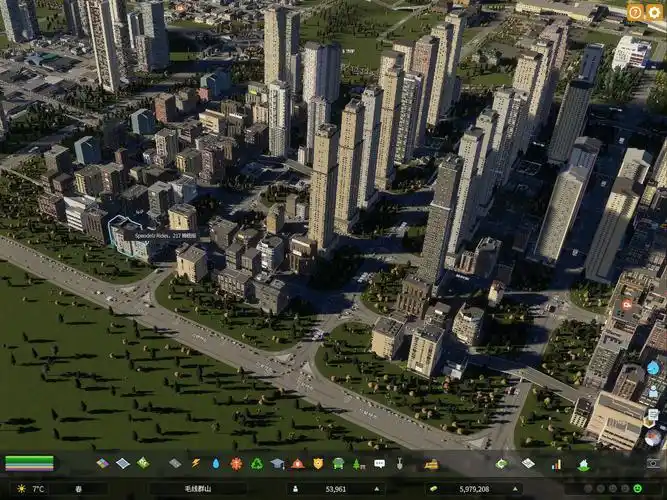
Task: Click the city name field in bottom bar
Action: (198, 489)
